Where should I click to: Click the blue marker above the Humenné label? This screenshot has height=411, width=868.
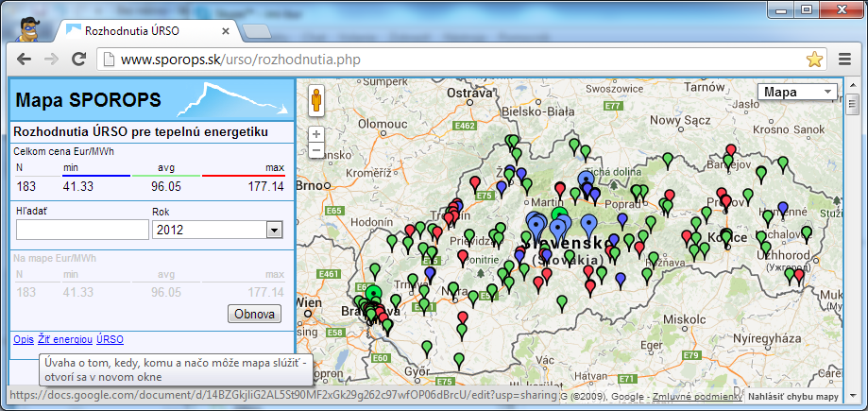(783, 208)
